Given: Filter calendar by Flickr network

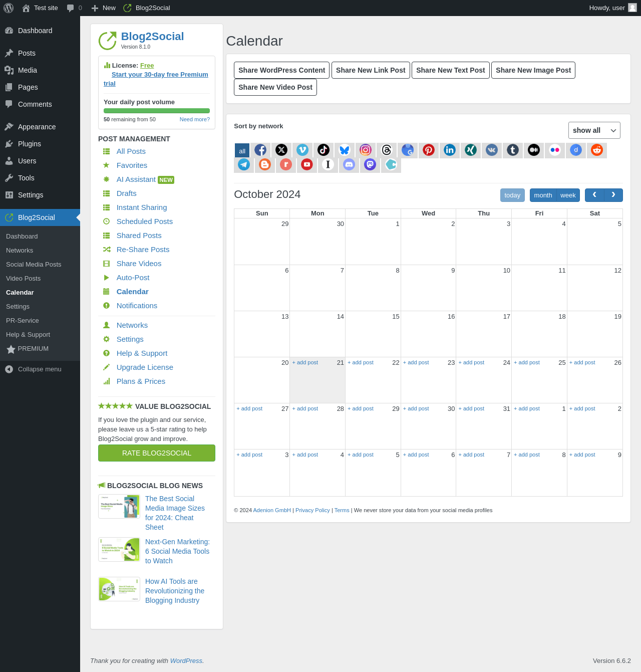Looking at the screenshot, I should coord(555,150).
